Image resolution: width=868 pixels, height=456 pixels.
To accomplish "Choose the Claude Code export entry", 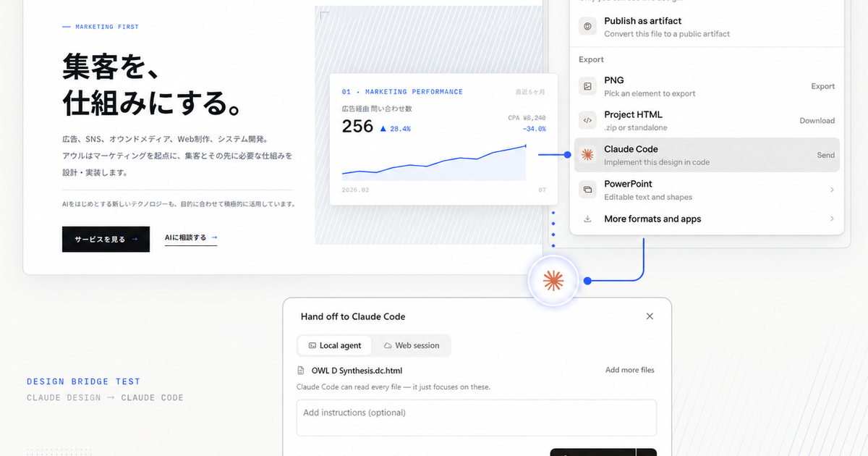I will point(707,155).
